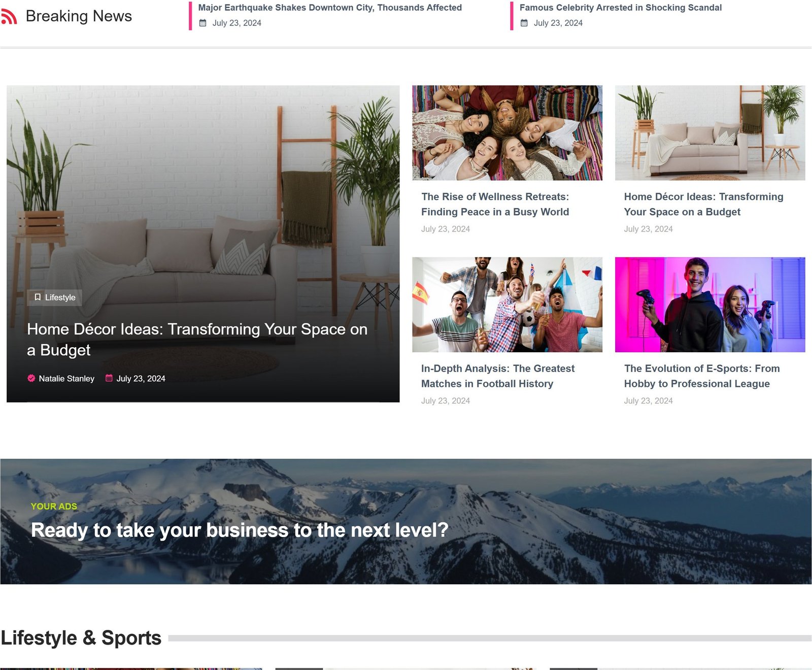
Task: Open Famous Celebrity Arrested headline
Action: tap(620, 8)
